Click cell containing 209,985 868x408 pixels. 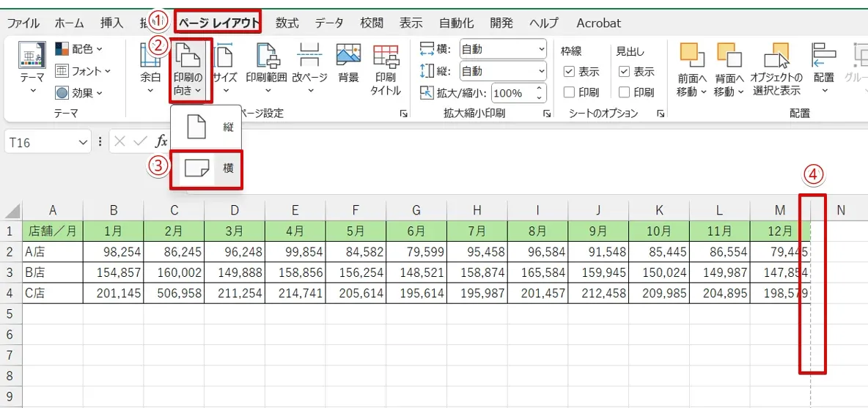tap(659, 293)
